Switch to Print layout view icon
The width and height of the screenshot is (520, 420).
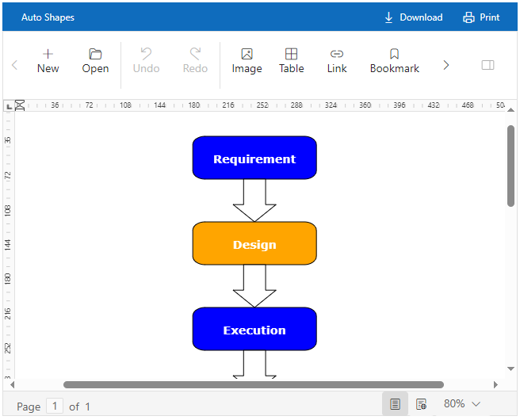[395, 404]
